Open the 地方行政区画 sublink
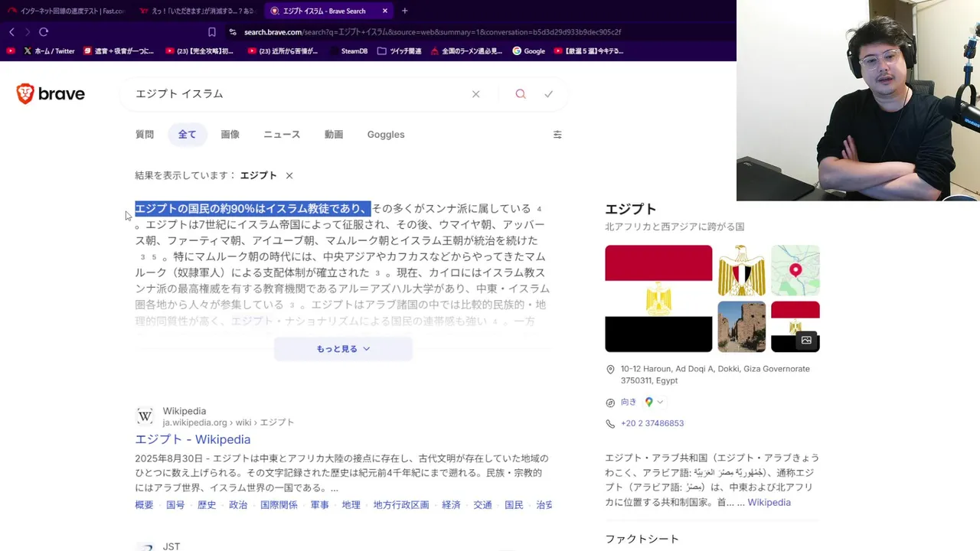This screenshot has width=980, height=551. point(401,505)
